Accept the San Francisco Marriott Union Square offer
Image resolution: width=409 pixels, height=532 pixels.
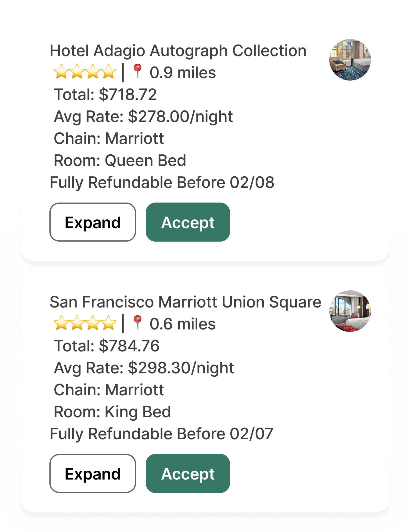point(188,473)
